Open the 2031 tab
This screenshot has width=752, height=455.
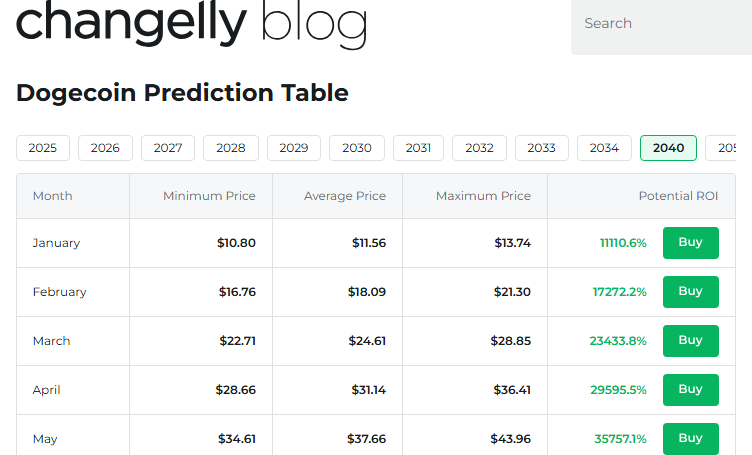point(419,148)
